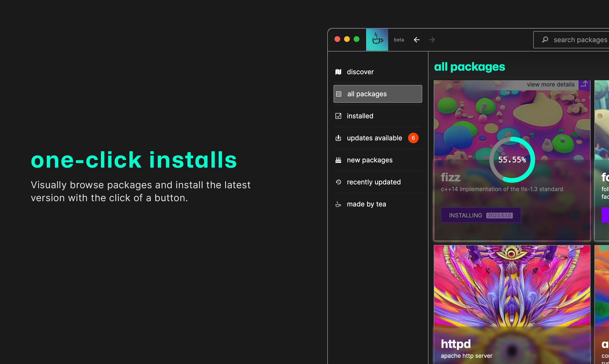Viewport: 609px width, 364px height.
Task: Click the search magnifier icon
Action: click(545, 40)
